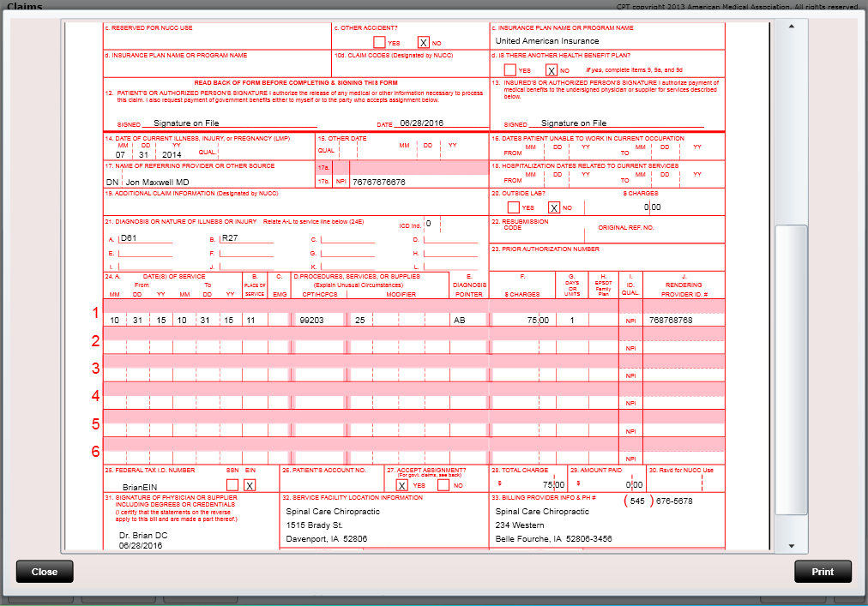Check NO under Accept Assignment
Screen dimensions: 868x606
(x=442, y=484)
